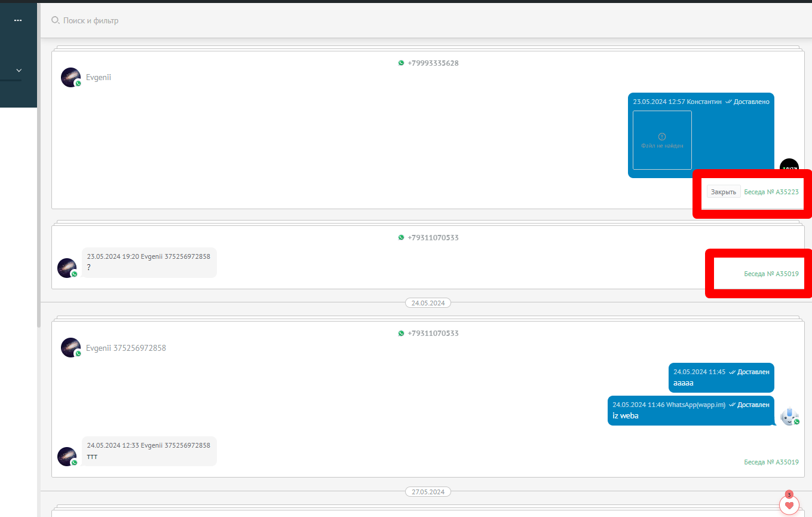The height and width of the screenshot is (517, 812).
Task: Click Evgenii's avatar in the first conversation
Action: pos(71,78)
